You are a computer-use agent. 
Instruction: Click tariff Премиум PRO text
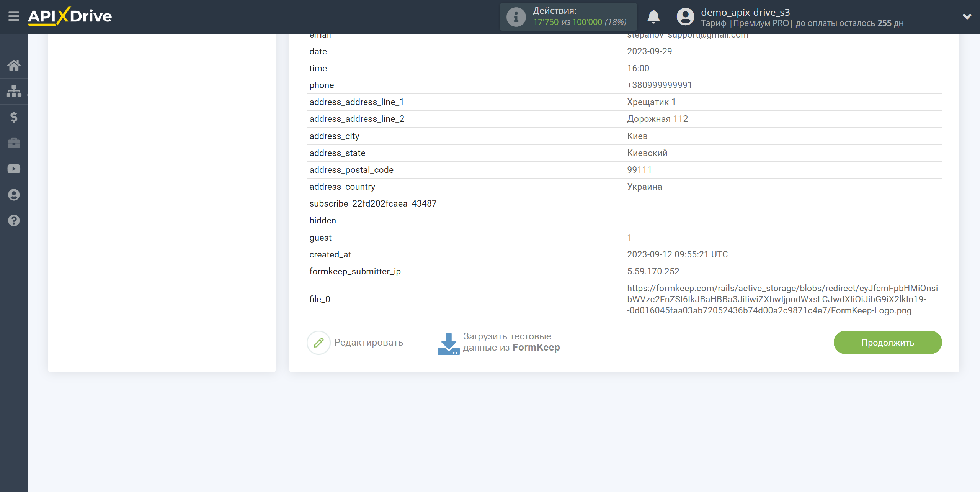[761, 23]
